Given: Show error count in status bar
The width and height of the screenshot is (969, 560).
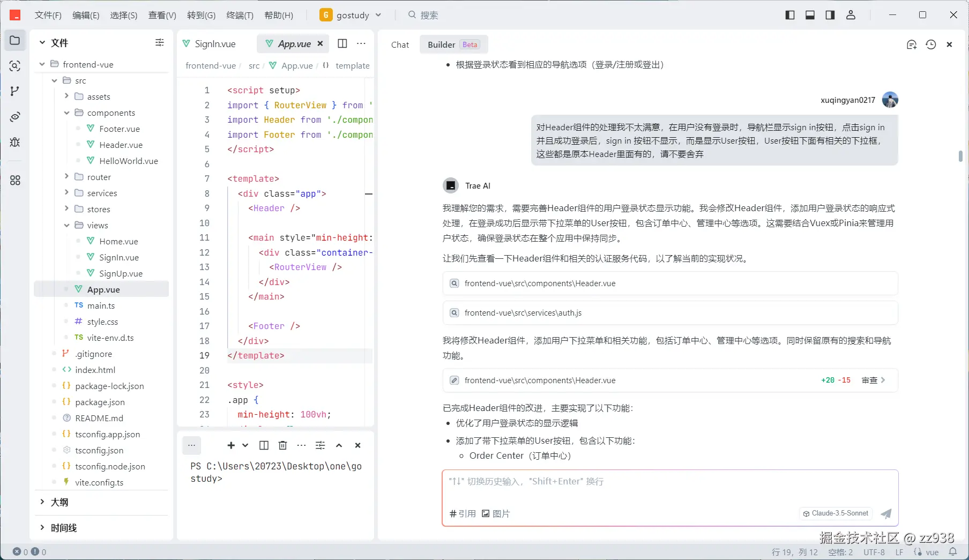Looking at the screenshot, I should point(21,551).
